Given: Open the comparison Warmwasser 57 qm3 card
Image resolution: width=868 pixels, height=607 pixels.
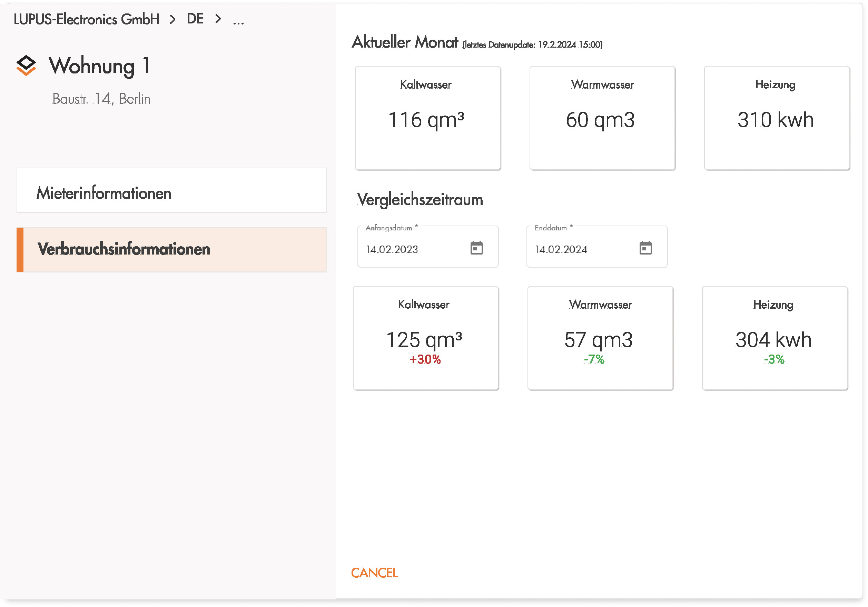Looking at the screenshot, I should (x=600, y=338).
